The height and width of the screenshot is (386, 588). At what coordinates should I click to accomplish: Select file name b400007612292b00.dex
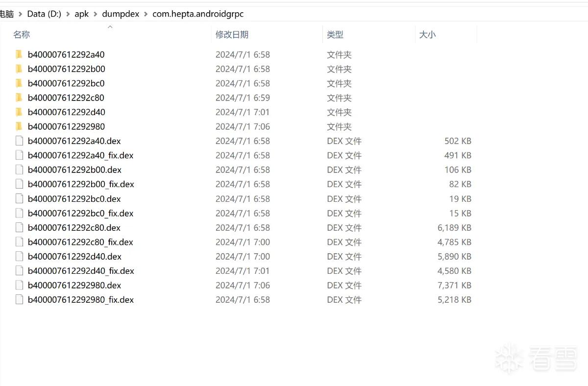(74, 170)
